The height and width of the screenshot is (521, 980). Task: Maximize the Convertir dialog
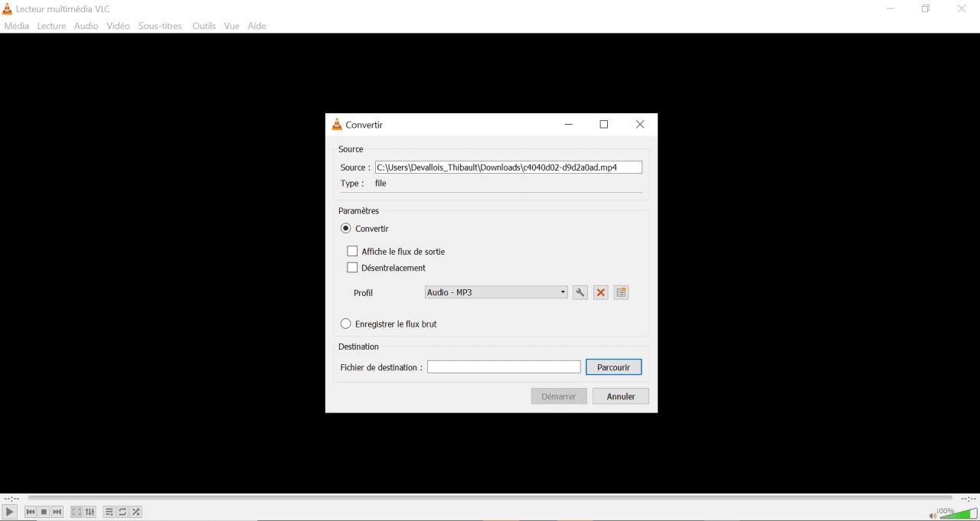click(604, 125)
